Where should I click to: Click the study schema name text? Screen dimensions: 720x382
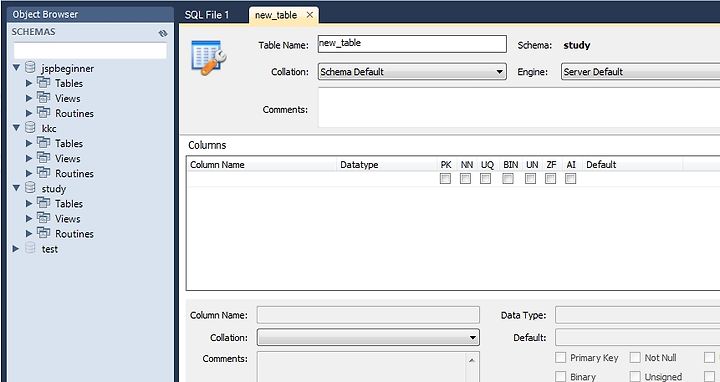tap(54, 189)
